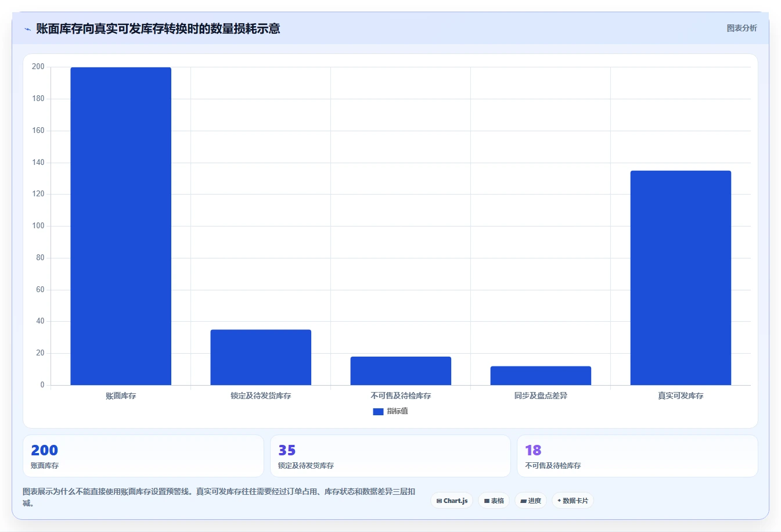
Task: Click the x-axis label 账面库存
Action: (x=121, y=396)
